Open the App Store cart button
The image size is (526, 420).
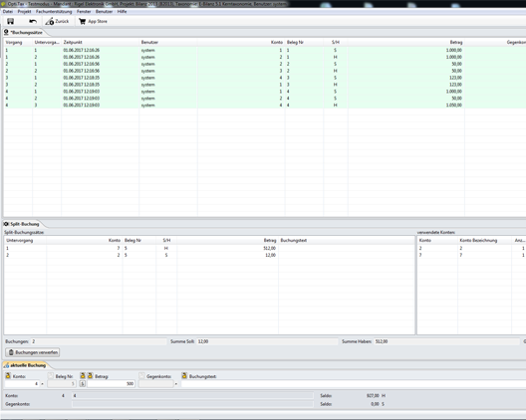[x=93, y=22]
